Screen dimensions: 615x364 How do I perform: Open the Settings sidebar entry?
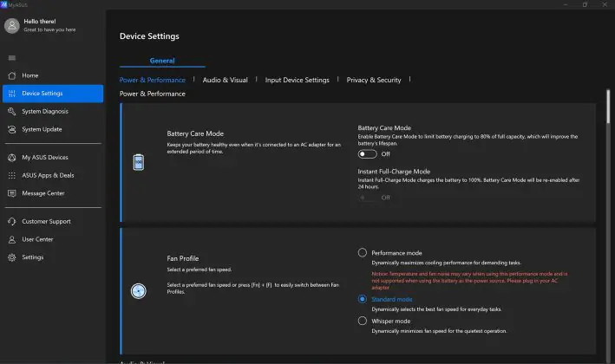(x=53, y=257)
